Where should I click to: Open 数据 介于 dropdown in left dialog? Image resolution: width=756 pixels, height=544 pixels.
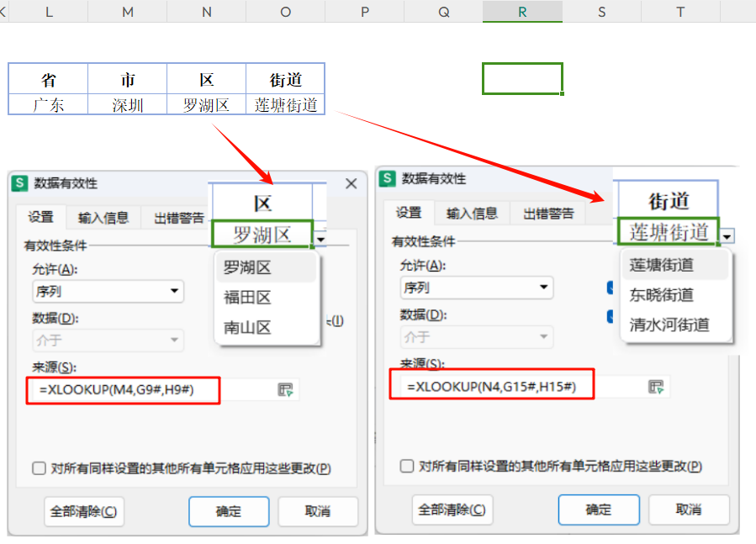tap(108, 340)
